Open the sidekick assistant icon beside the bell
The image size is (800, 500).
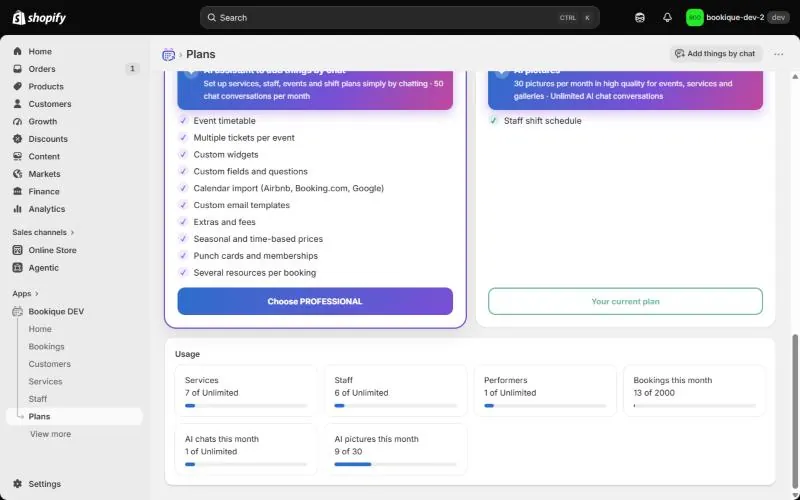click(x=640, y=18)
